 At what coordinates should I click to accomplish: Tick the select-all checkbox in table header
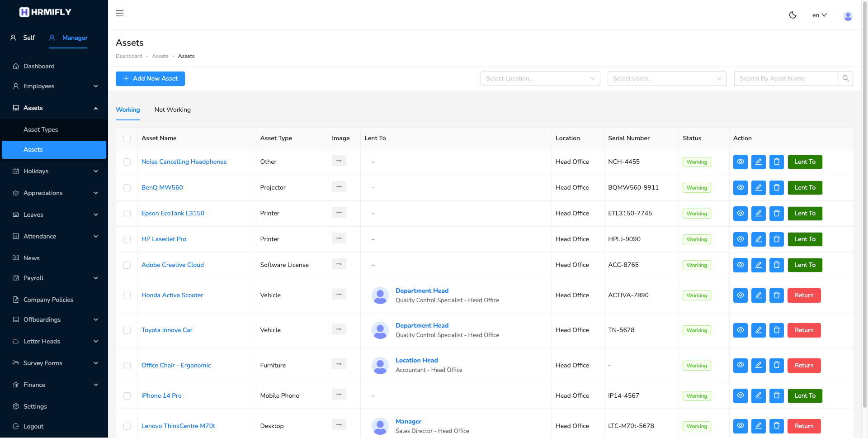click(127, 138)
